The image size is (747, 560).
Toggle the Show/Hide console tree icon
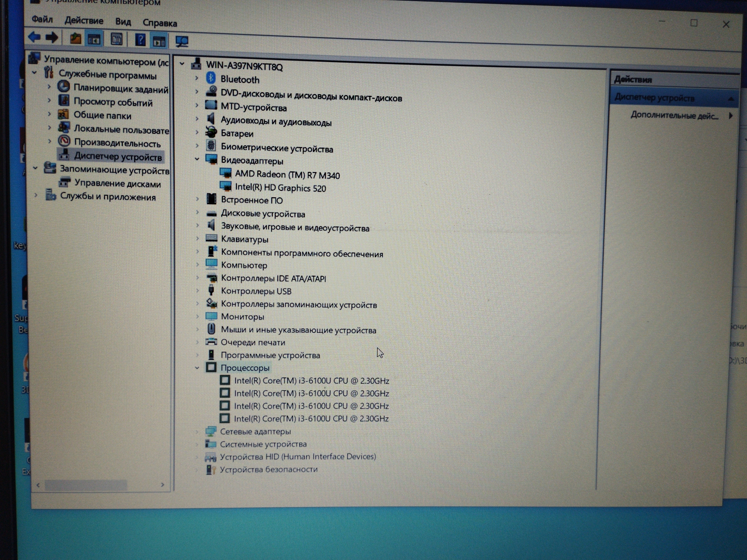click(94, 39)
